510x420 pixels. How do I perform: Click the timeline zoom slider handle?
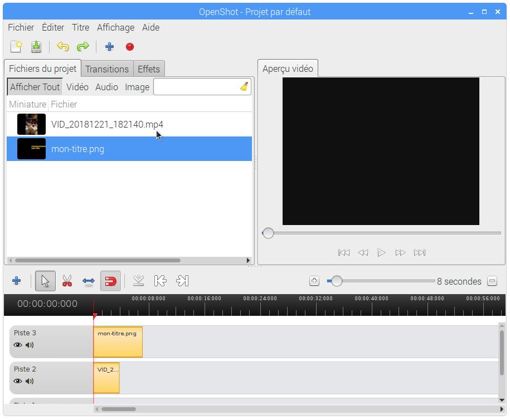[x=337, y=281]
